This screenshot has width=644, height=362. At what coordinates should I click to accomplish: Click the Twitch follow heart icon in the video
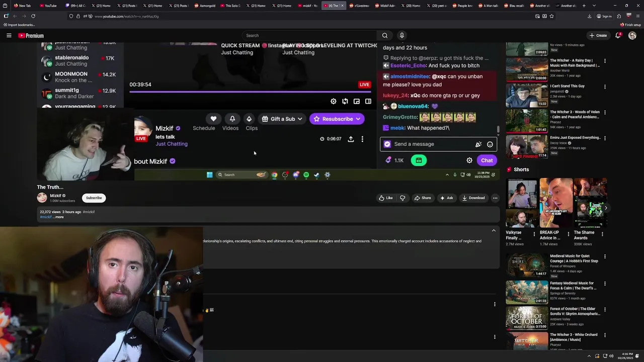(213, 119)
